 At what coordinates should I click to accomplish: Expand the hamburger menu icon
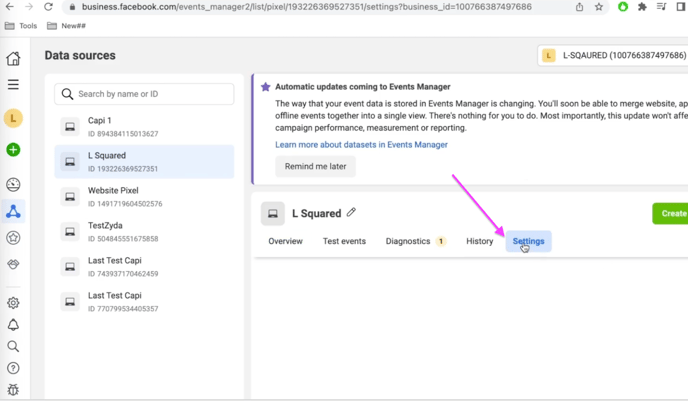click(x=13, y=84)
